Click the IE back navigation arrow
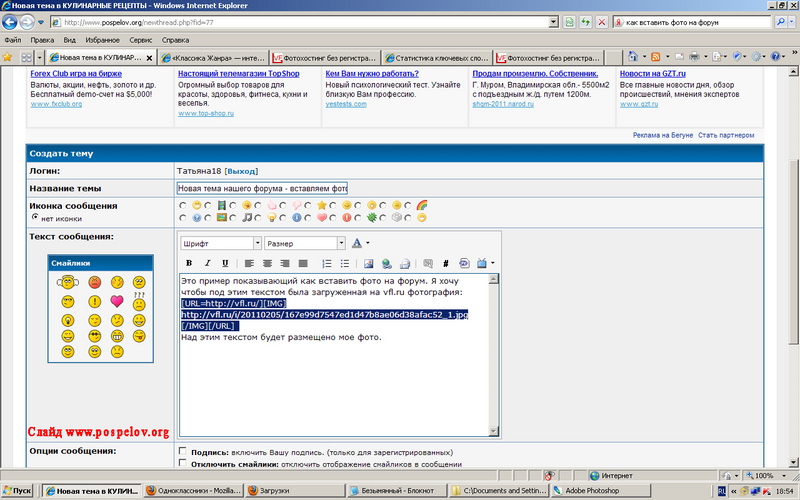The image size is (800, 500). pos(10,22)
